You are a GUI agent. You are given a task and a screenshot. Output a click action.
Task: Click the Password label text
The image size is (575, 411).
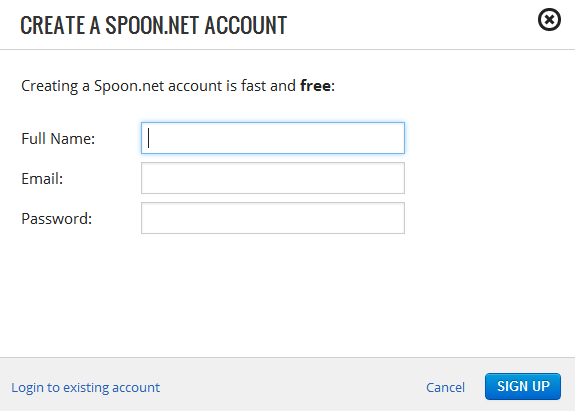[x=56, y=219]
